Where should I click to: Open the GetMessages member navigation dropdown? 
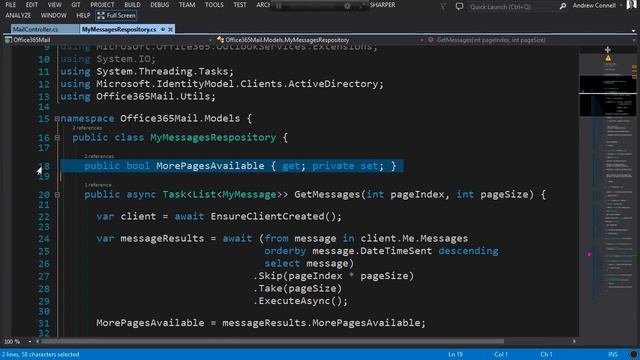coord(531,40)
